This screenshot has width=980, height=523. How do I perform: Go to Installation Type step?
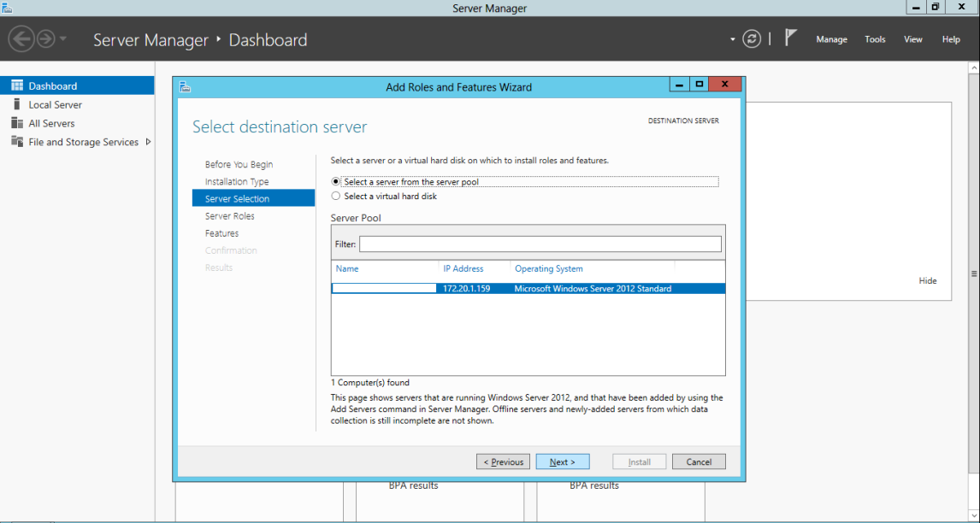pos(237,182)
